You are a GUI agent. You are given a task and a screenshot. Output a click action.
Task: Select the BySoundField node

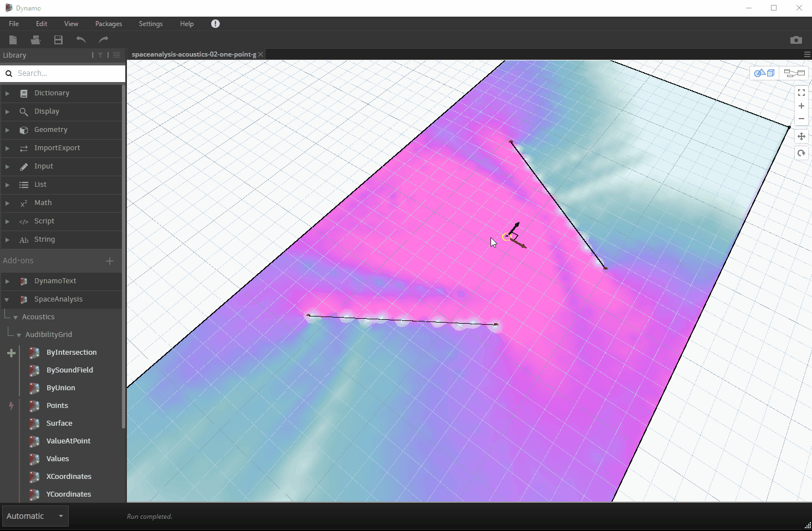pyautogui.click(x=69, y=370)
